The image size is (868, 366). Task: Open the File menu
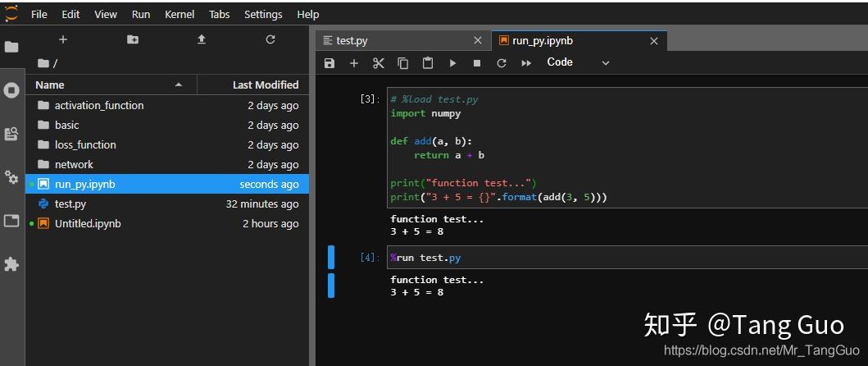tap(39, 15)
